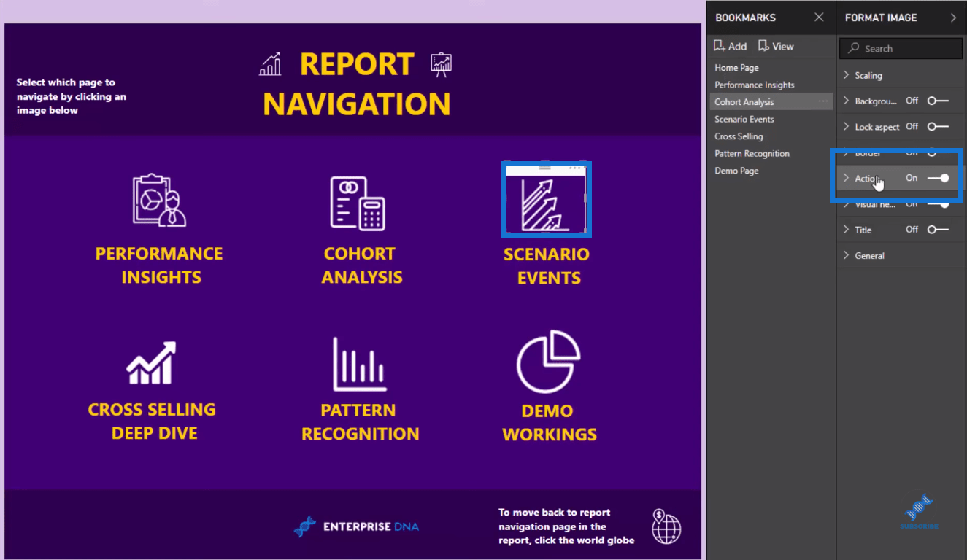The height and width of the screenshot is (560, 967).
Task: Click the world globe navigation icon
Action: pyautogui.click(x=666, y=526)
